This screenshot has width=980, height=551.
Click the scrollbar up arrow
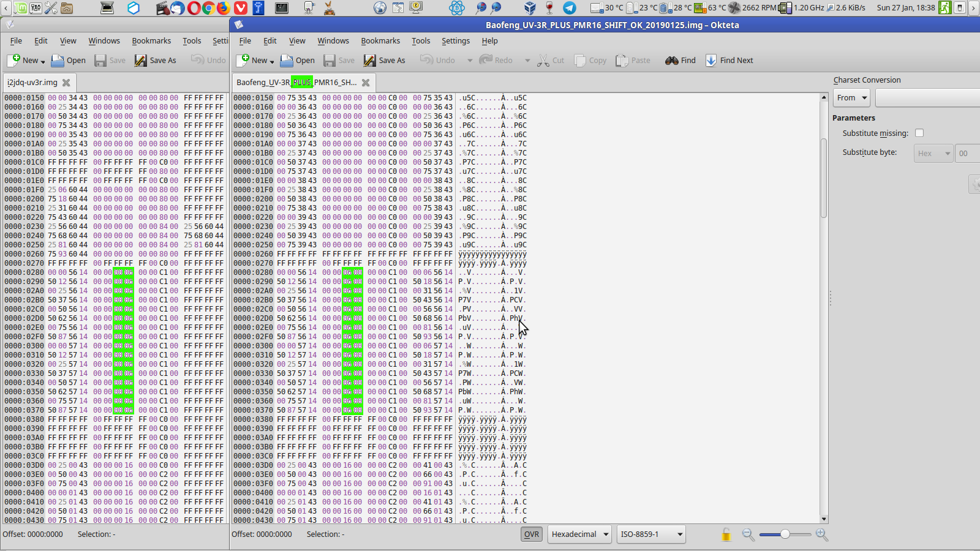pos(823,97)
